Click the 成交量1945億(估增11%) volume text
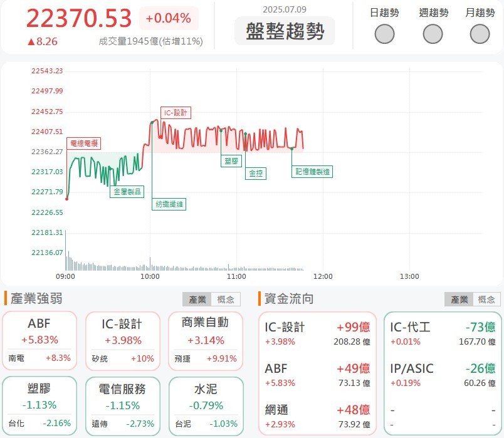Image resolution: width=504 pixels, height=438 pixels. pos(150,41)
